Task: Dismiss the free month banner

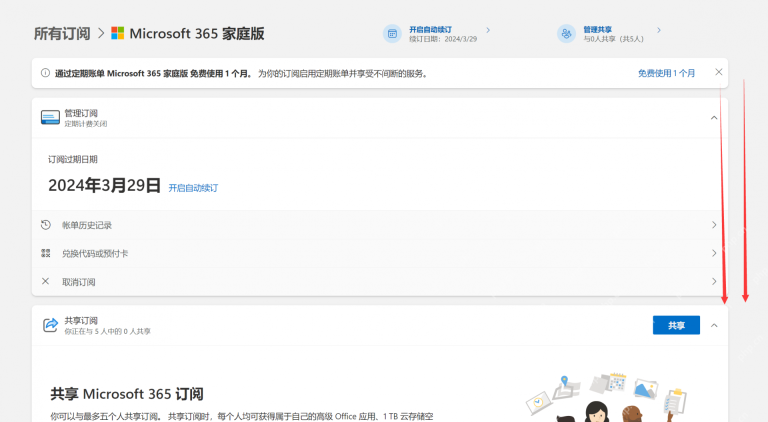Action: pyautogui.click(x=719, y=72)
